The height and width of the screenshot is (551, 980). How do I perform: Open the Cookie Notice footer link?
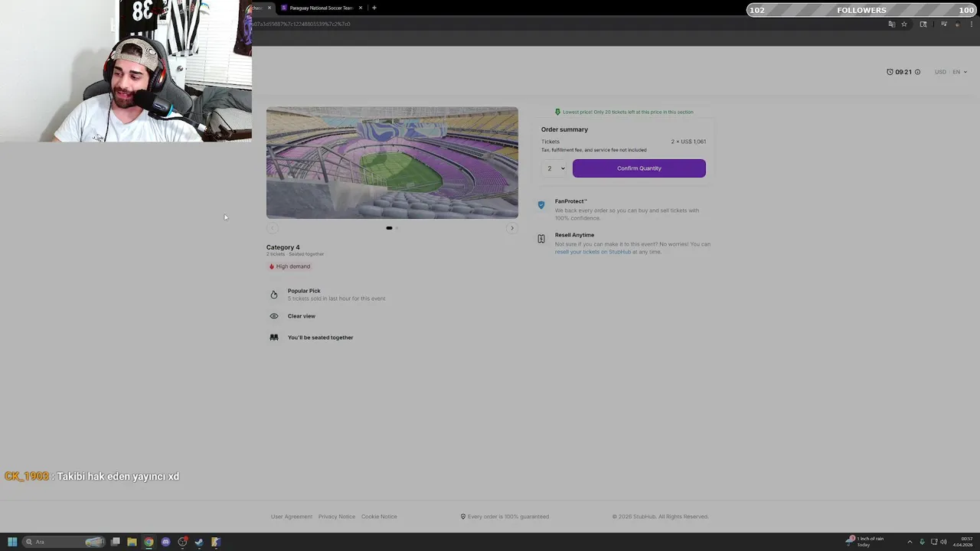tap(379, 517)
